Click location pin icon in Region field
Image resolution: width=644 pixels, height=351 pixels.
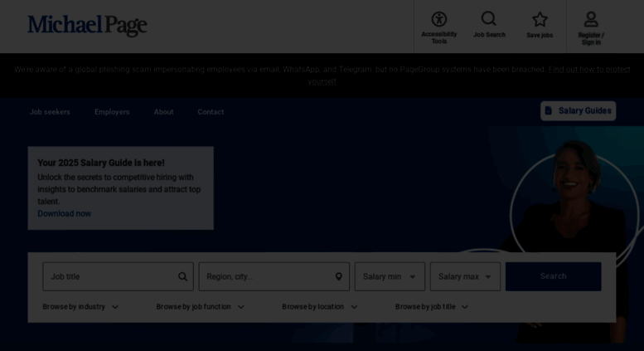338,276
